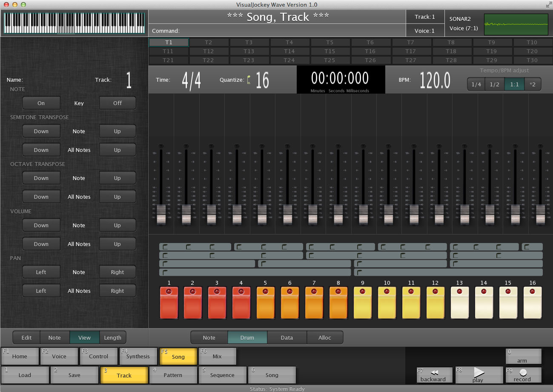553x392 pixels.
Task: Tap yellow drum pad 12
Action: click(x=435, y=303)
